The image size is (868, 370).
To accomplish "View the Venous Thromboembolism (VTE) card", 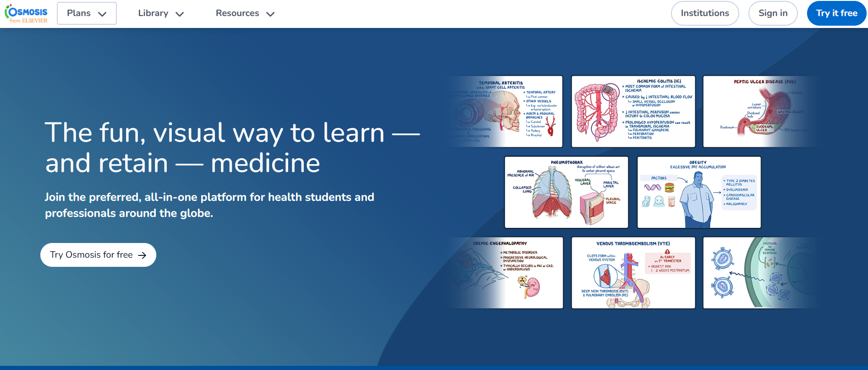I will pos(633,273).
